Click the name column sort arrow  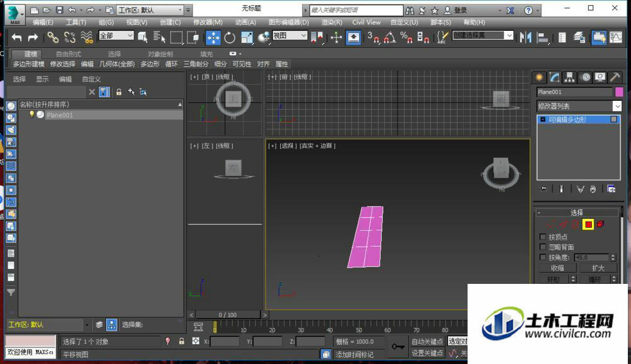click(x=180, y=105)
